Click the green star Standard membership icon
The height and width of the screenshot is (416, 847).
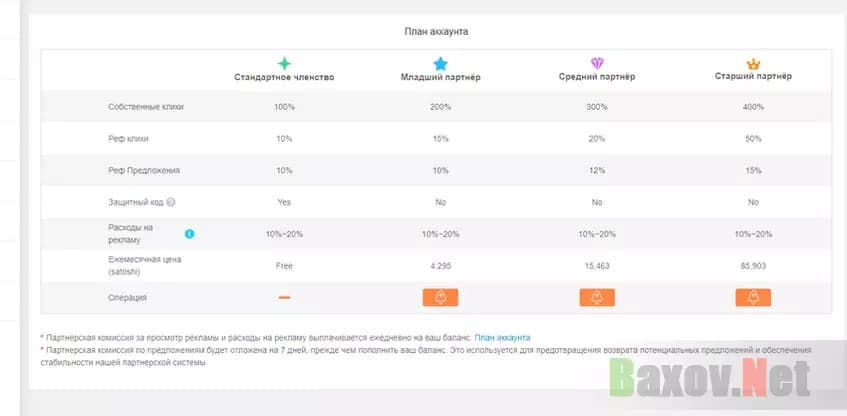284,62
